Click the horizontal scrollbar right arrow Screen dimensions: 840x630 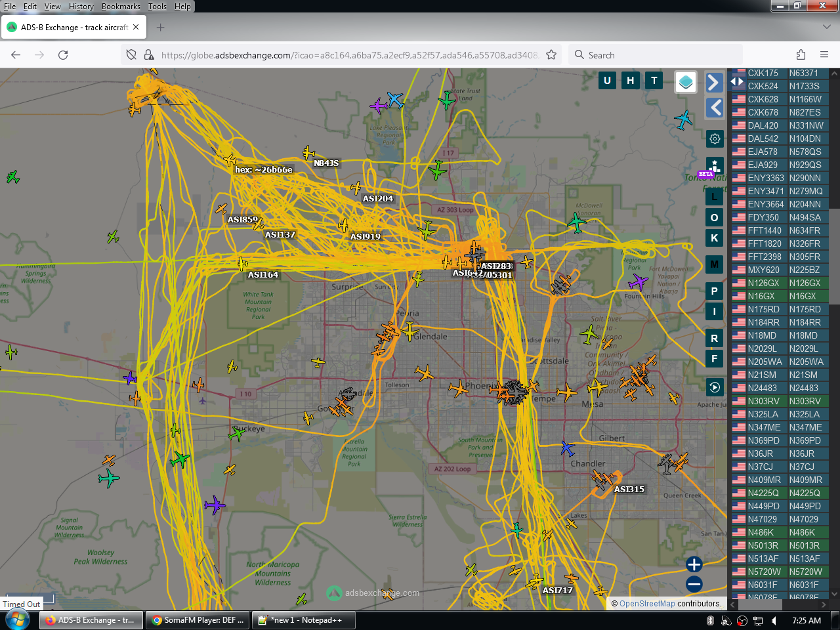tap(825, 604)
